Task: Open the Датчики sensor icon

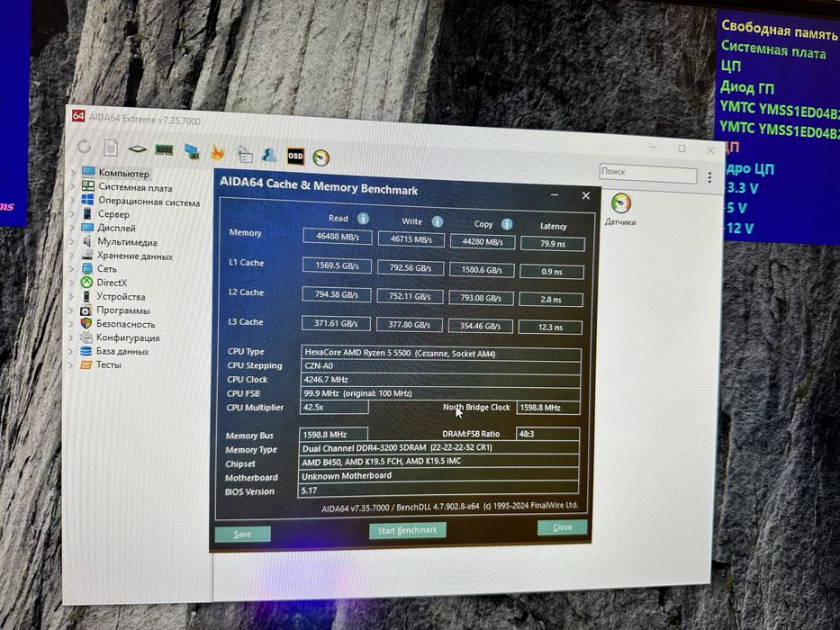Action: (621, 203)
